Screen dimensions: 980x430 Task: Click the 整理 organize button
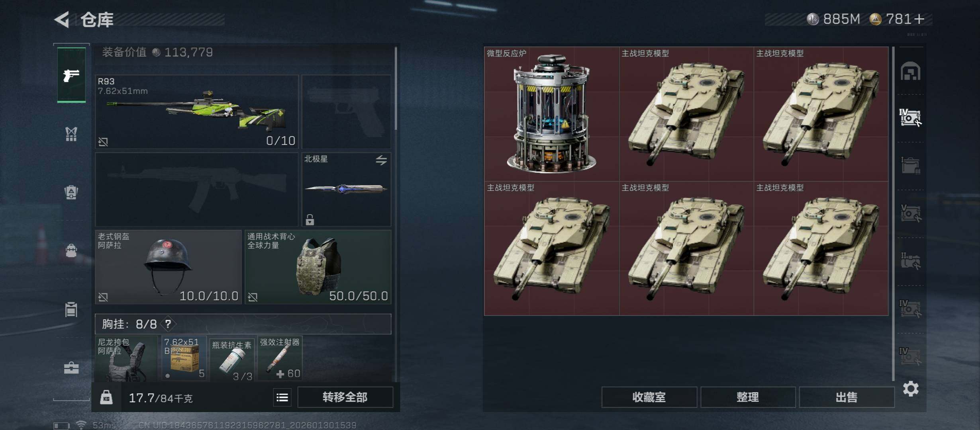click(748, 397)
